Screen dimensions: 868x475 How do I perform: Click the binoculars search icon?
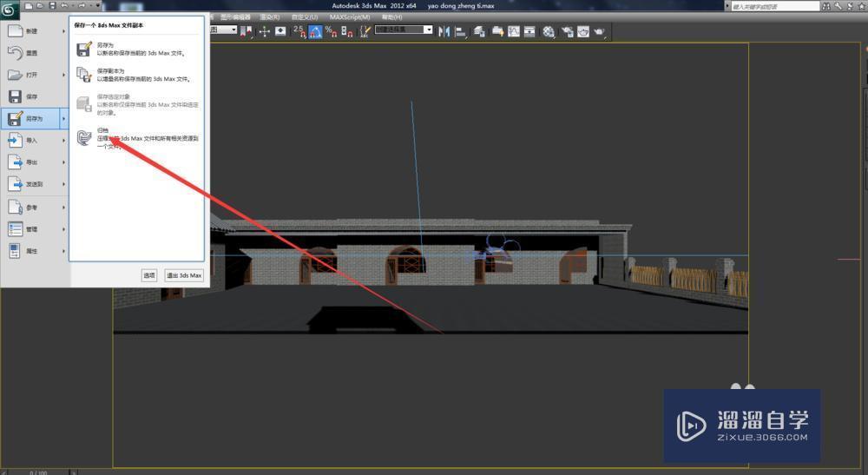pyautogui.click(x=826, y=6)
